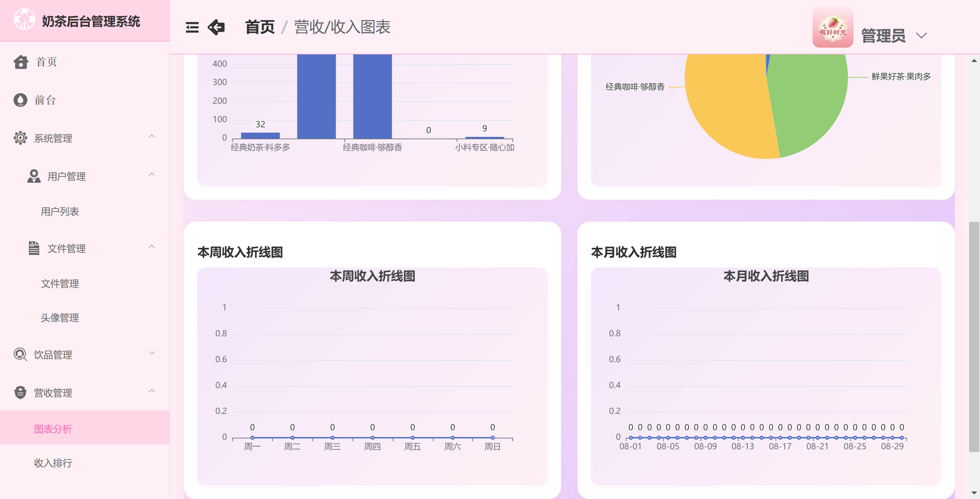Click 经典咖啡·够醇香 pie label
The width and height of the screenshot is (980, 499).
(635, 87)
